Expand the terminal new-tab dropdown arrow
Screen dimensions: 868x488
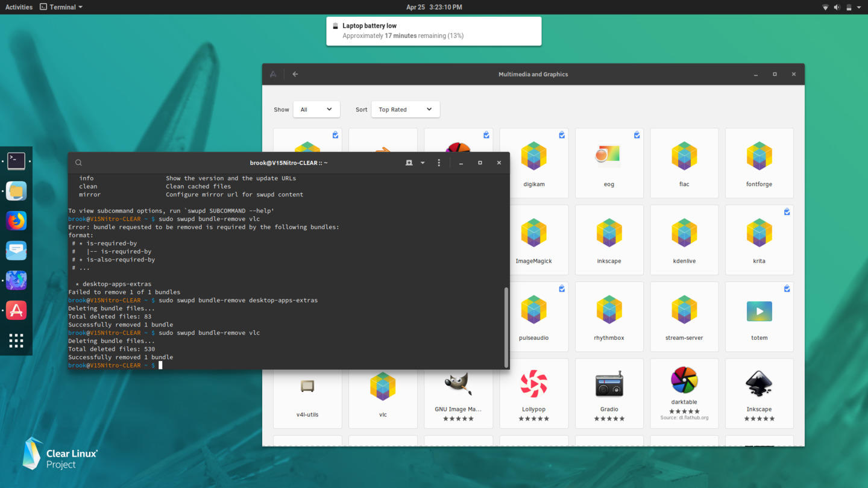coord(423,163)
